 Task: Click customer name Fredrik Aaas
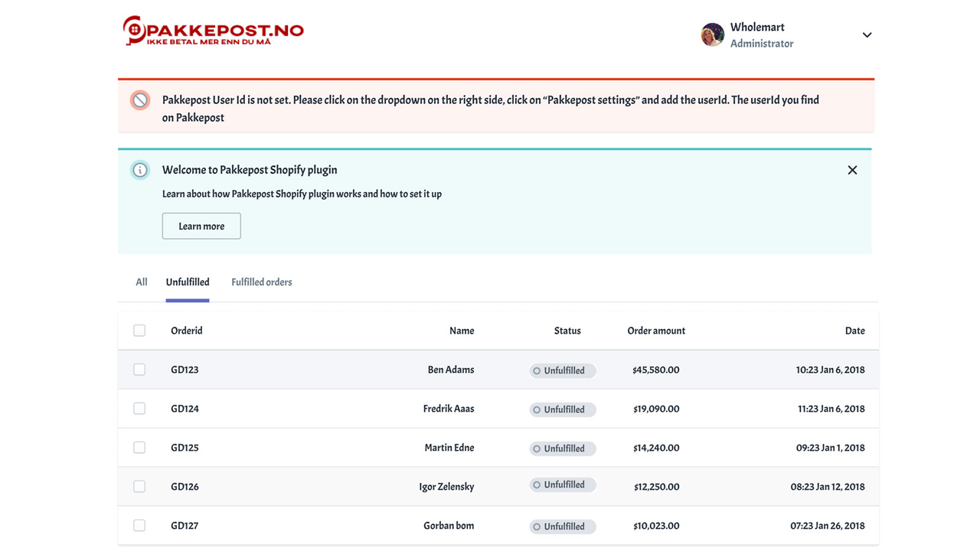coord(449,409)
